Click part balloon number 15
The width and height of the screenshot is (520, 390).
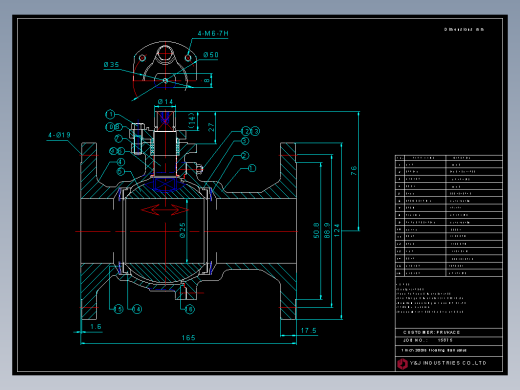tap(118, 309)
